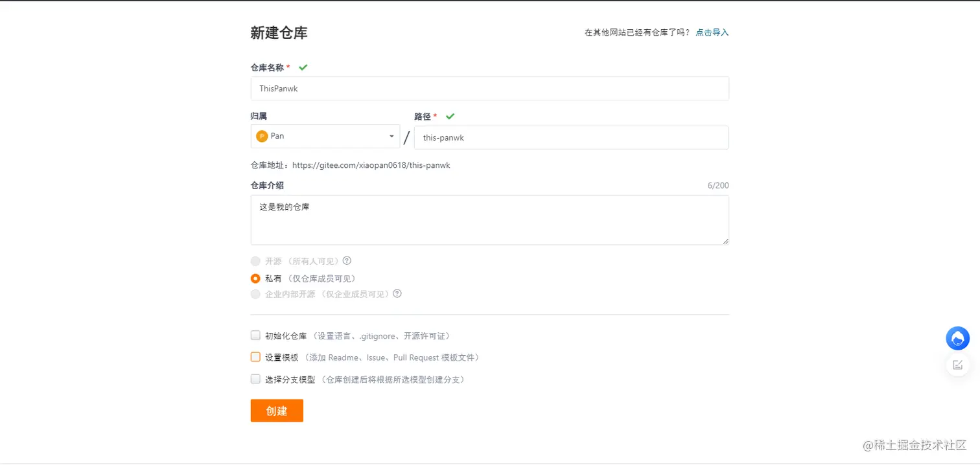The width and height of the screenshot is (980, 465).
Task: Click help icon next to 开源 option
Action: tap(347, 261)
